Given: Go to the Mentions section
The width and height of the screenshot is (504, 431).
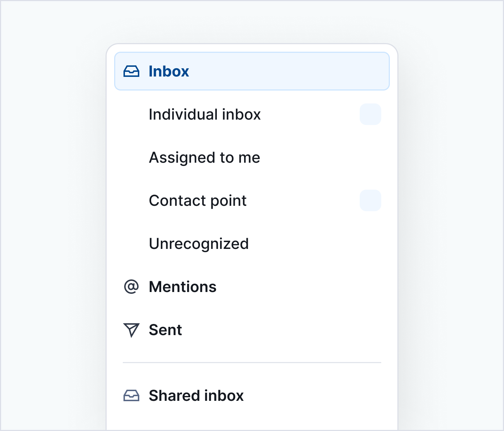Looking at the screenshot, I should [182, 287].
